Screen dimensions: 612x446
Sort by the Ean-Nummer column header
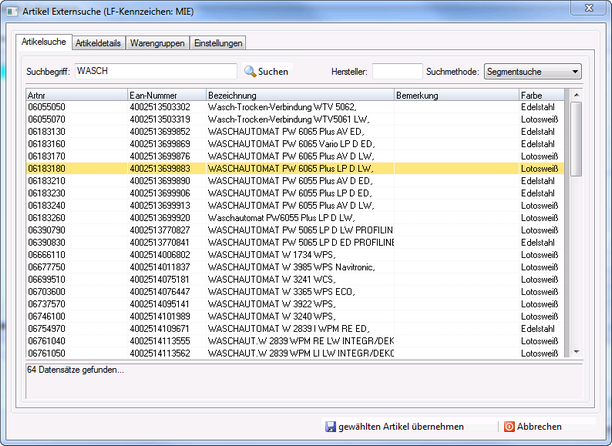165,94
